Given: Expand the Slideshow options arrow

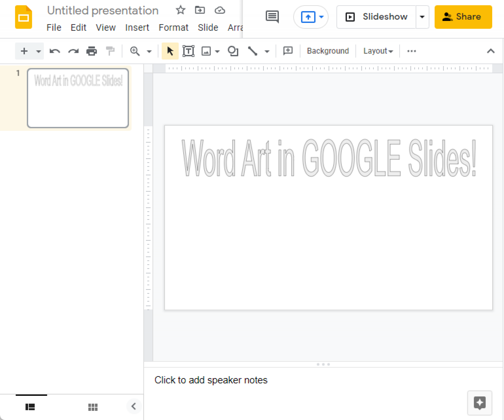Looking at the screenshot, I should pos(422,17).
